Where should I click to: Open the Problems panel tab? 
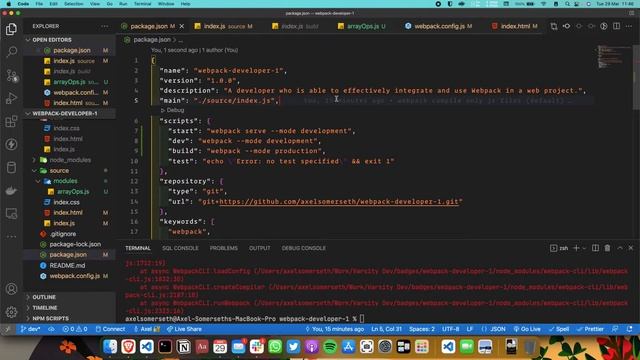[223, 248]
